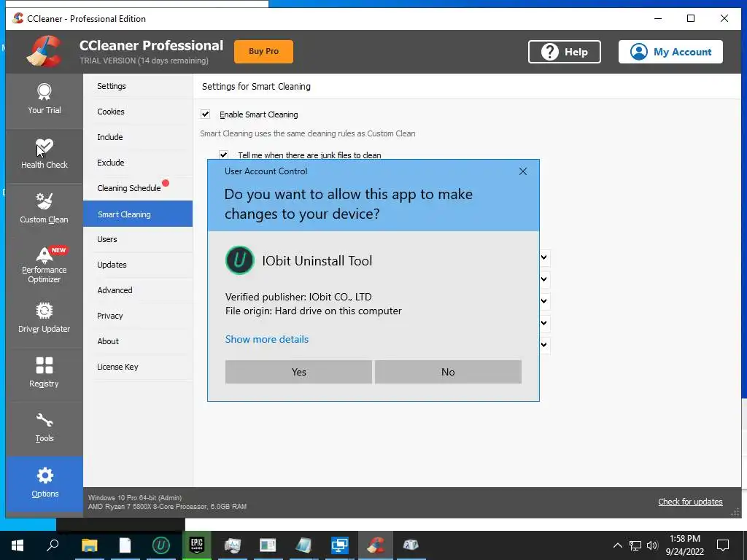Click the TRIAL VERSION 14 days remaining text
This screenshot has height=560, width=747.
point(144,61)
